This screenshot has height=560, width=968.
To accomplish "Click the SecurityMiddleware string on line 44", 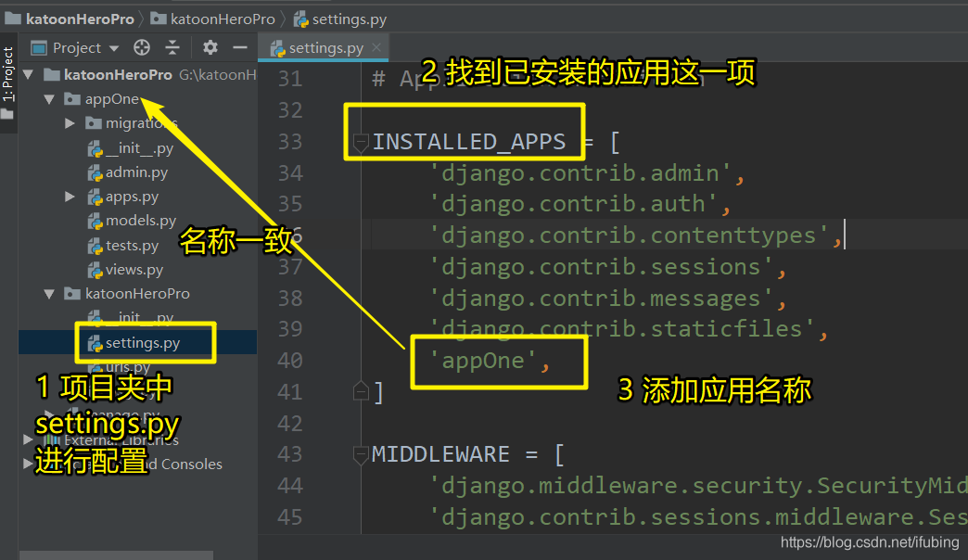I will click(x=699, y=486).
